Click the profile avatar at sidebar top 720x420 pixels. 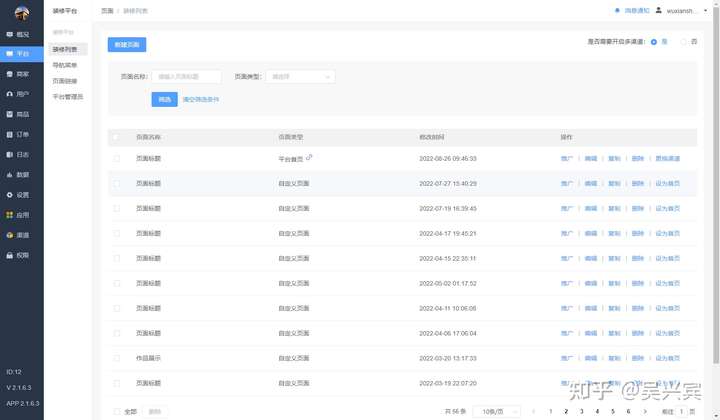(22, 13)
